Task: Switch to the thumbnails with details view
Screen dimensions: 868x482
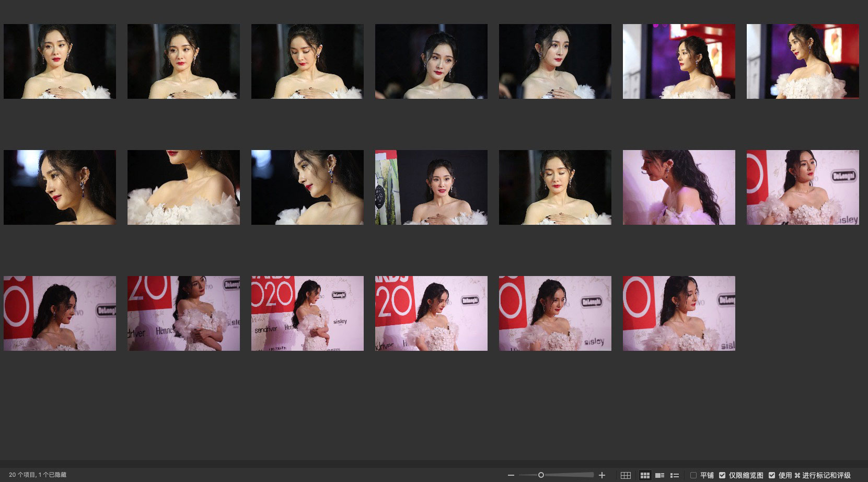Action: [660, 475]
